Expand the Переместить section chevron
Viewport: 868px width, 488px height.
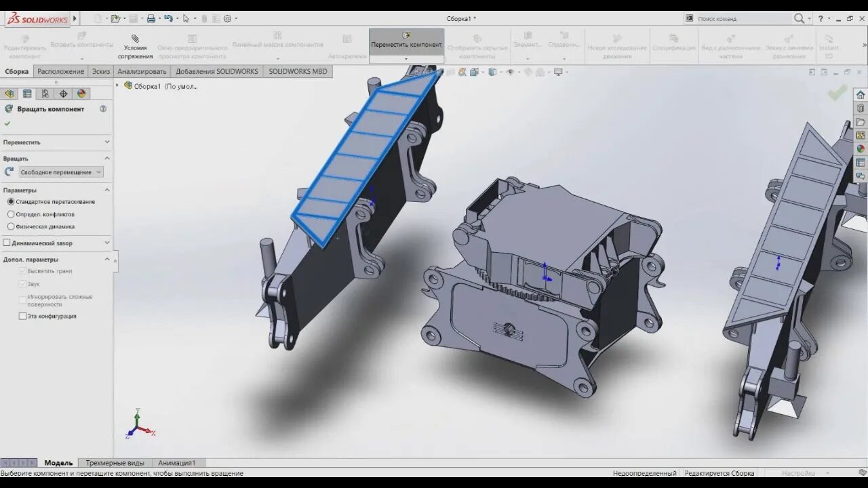pyautogui.click(x=106, y=142)
